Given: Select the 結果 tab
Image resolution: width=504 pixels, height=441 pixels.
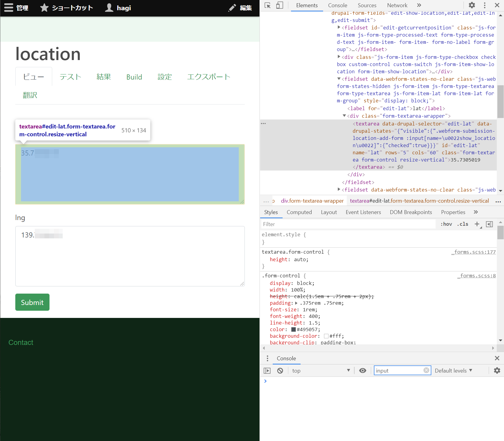Looking at the screenshot, I should [x=104, y=77].
